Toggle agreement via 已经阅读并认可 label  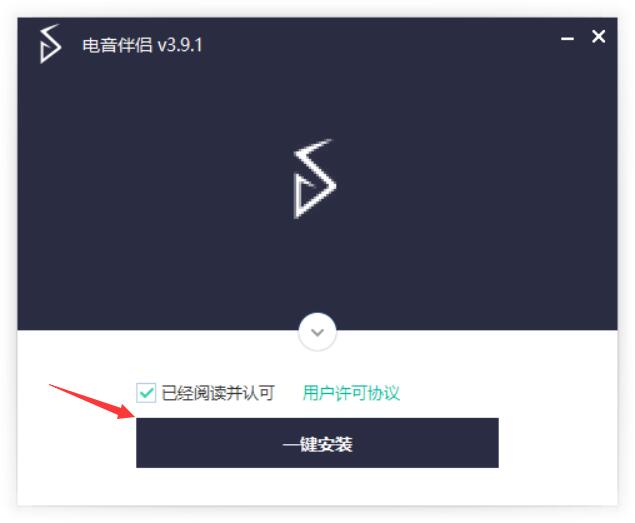coord(218,393)
